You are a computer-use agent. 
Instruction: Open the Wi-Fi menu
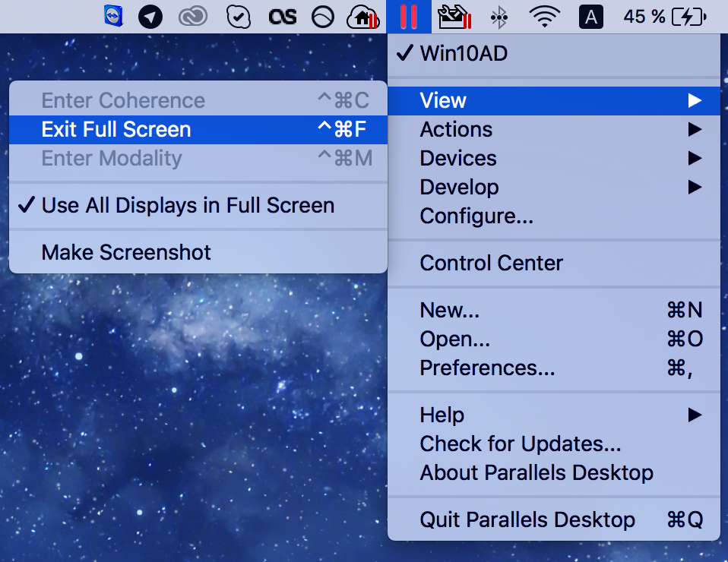[545, 17]
